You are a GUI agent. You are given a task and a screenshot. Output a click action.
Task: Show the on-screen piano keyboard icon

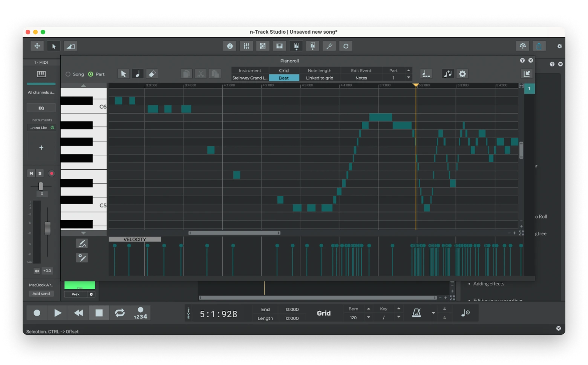(x=279, y=46)
